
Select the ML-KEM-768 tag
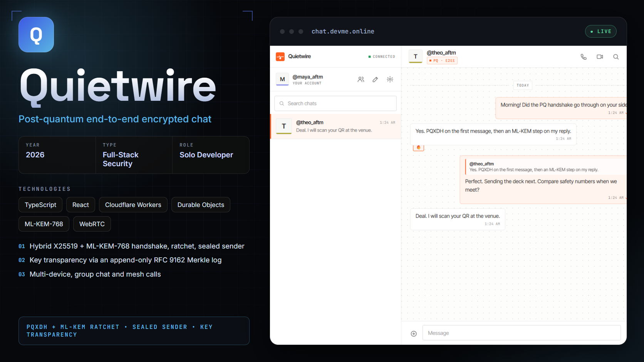[44, 224]
